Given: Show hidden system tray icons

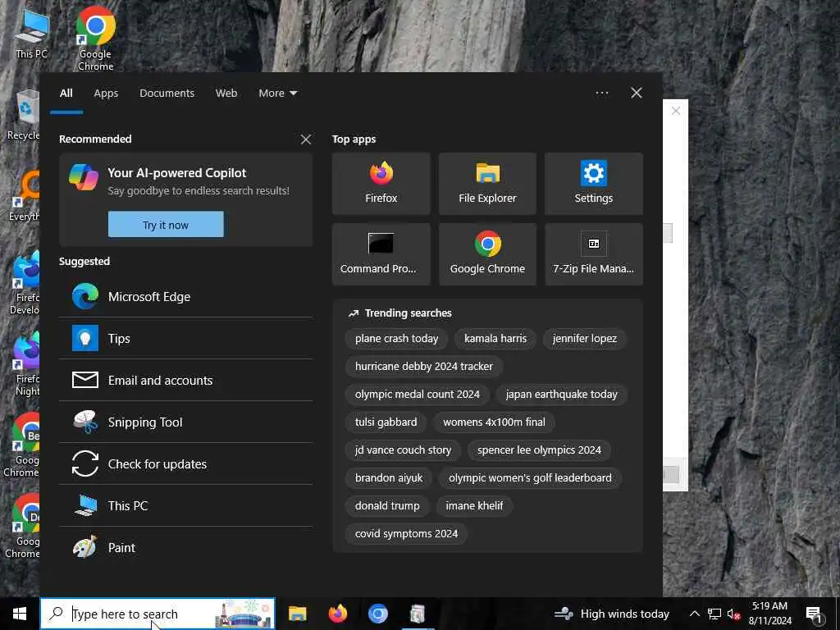Looking at the screenshot, I should pyautogui.click(x=694, y=614).
